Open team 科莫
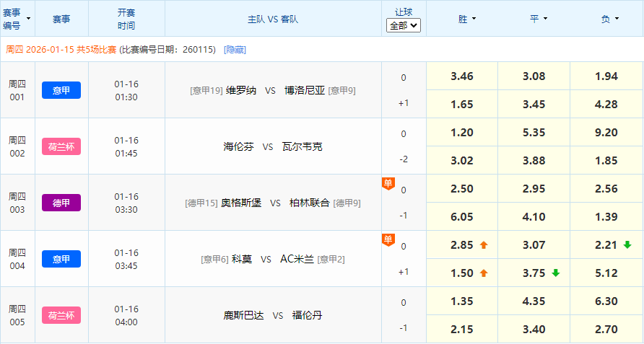644x344 pixels. (242, 259)
